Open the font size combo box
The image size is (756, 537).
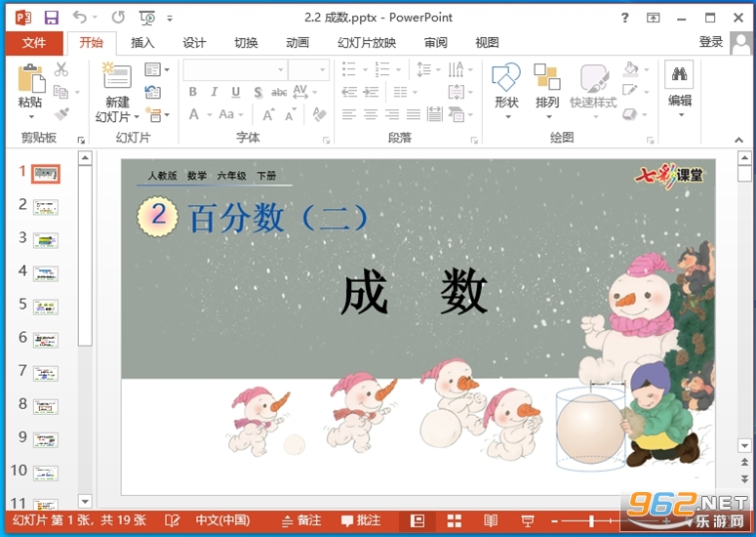[x=309, y=70]
